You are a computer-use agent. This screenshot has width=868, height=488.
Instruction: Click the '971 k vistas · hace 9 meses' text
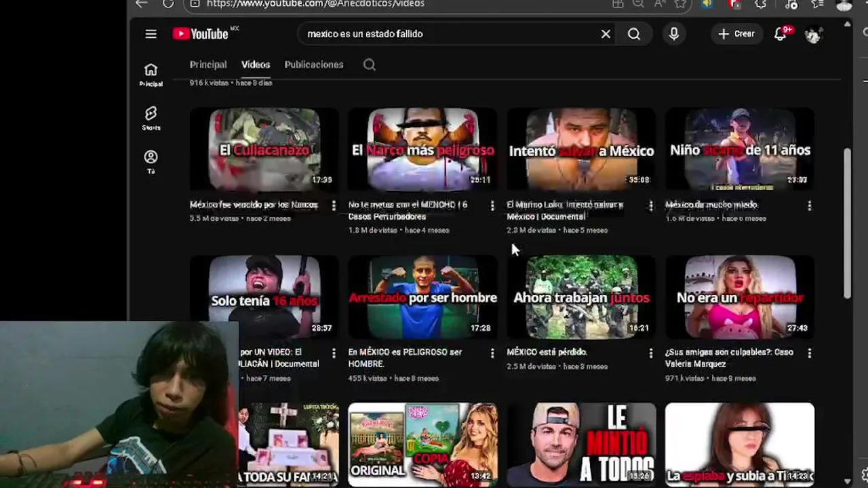tap(711, 378)
